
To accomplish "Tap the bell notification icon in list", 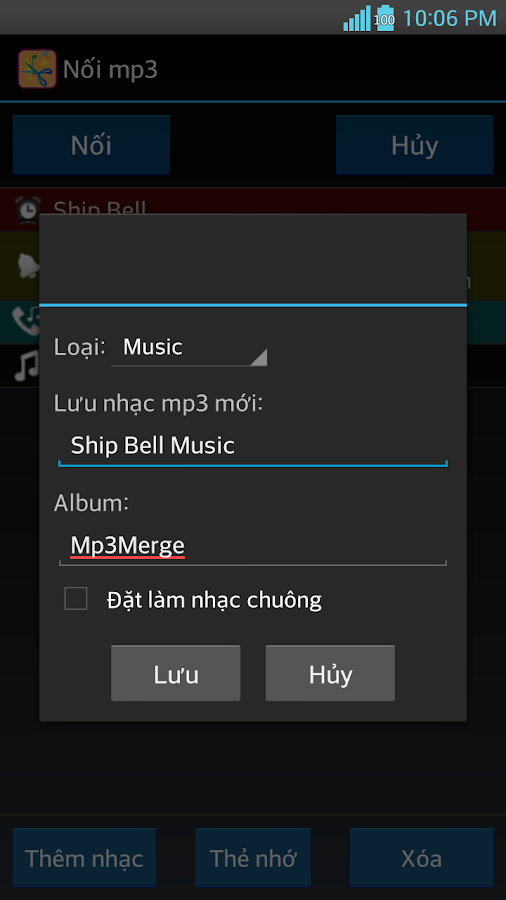I will [x=27, y=265].
